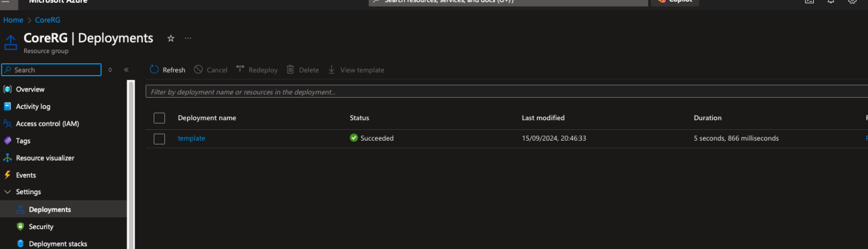Click the expand/collapse arrows beside Search

click(110, 70)
